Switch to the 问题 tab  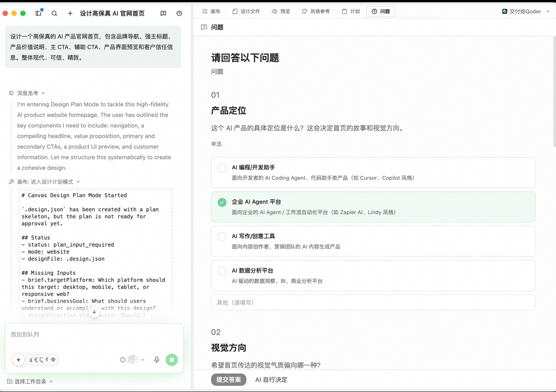pos(381,11)
